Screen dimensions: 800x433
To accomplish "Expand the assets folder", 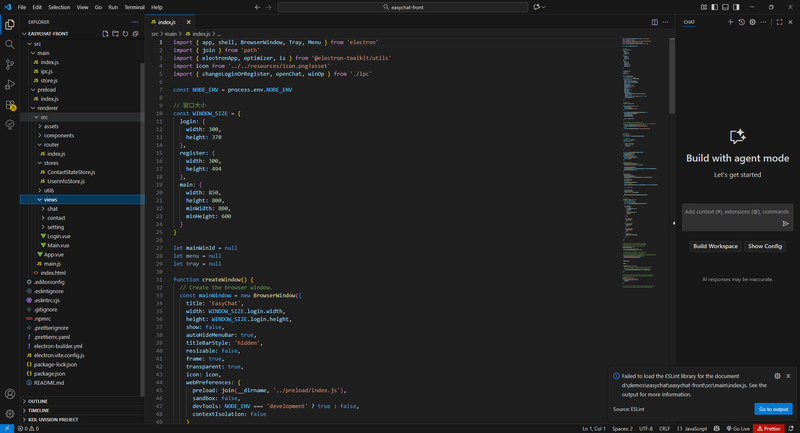I will tap(51, 127).
